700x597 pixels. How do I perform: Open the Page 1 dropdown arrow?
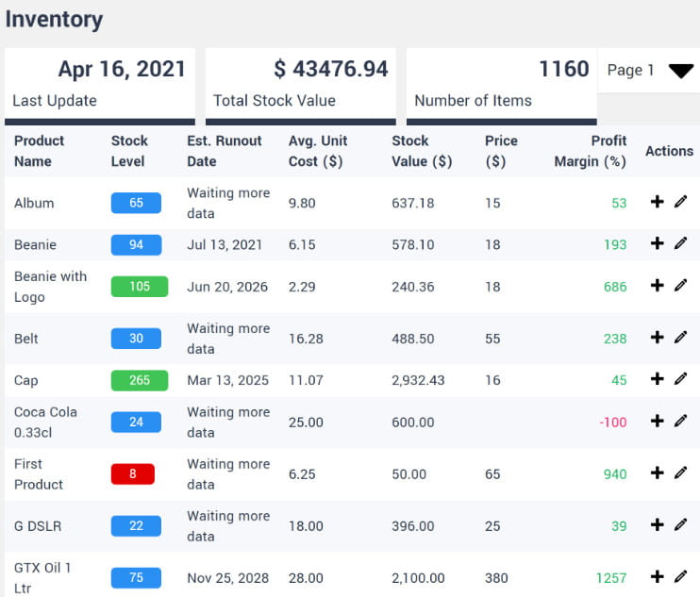680,71
